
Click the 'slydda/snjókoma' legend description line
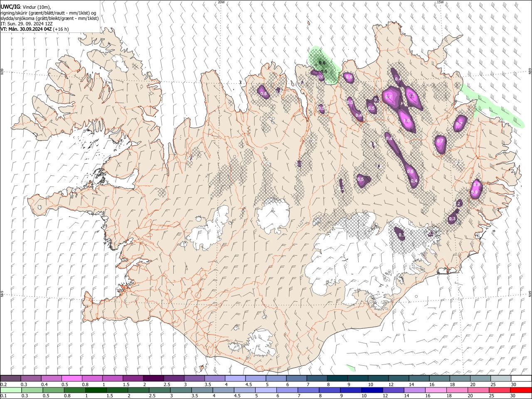49,18
